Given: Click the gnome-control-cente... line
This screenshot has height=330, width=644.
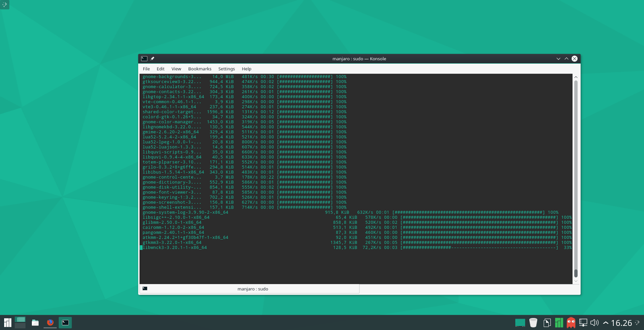Looking at the screenshot, I should click(x=244, y=177).
